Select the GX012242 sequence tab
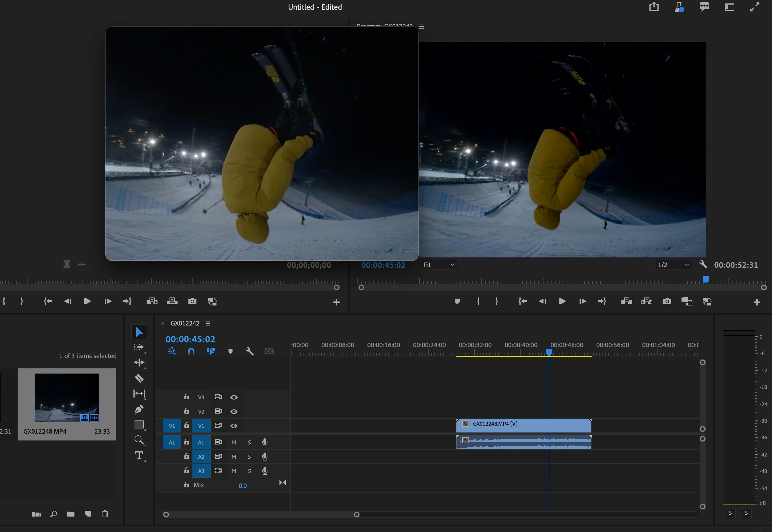This screenshot has width=772, height=532. pos(185,323)
